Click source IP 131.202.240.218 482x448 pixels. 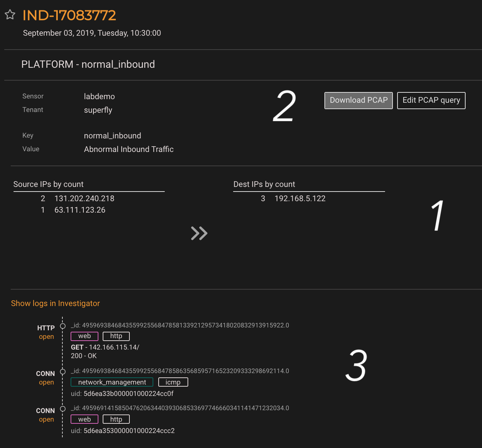coord(84,198)
